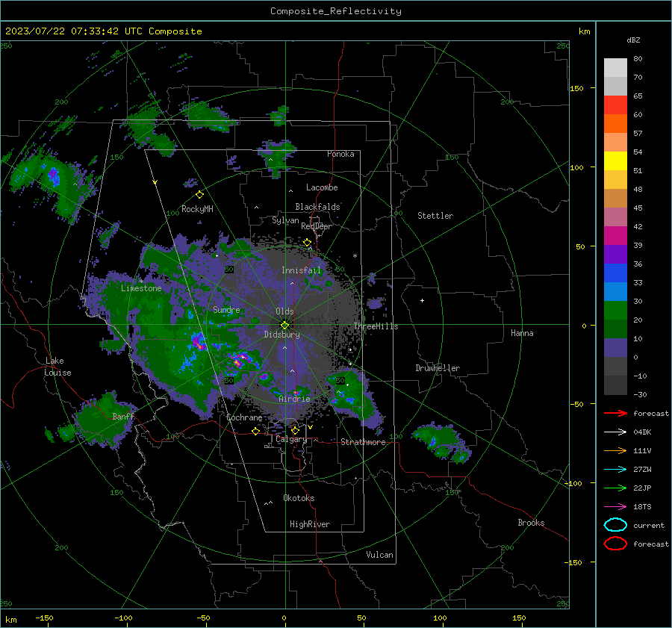Image resolution: width=672 pixels, height=628 pixels.
Task: Click the cyan 27ZW arrow icon
Action: click(x=615, y=470)
